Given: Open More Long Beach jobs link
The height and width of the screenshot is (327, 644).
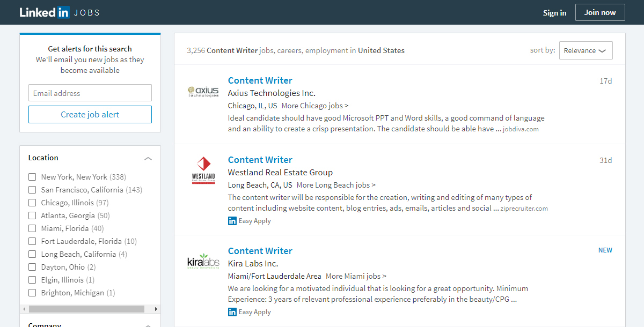Looking at the screenshot, I should pyautogui.click(x=336, y=185).
